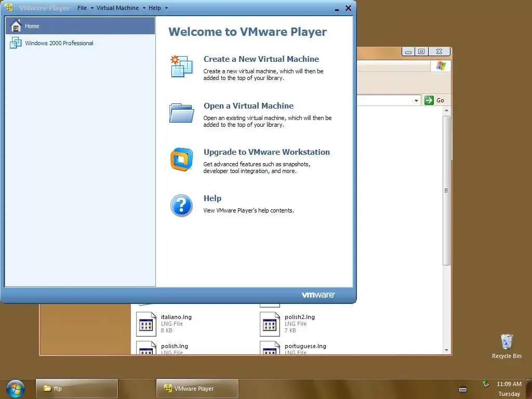Click the Windows Start orb
This screenshot has width=532, height=399.
point(15,389)
